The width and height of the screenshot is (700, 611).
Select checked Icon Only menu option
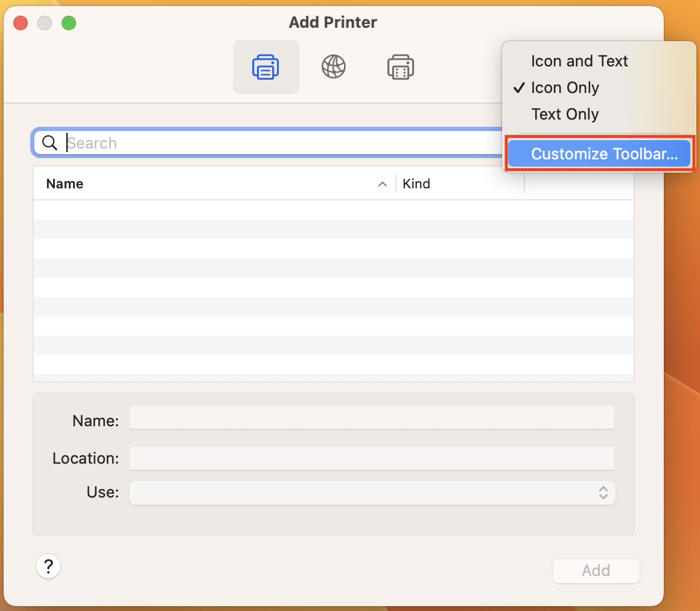click(565, 88)
